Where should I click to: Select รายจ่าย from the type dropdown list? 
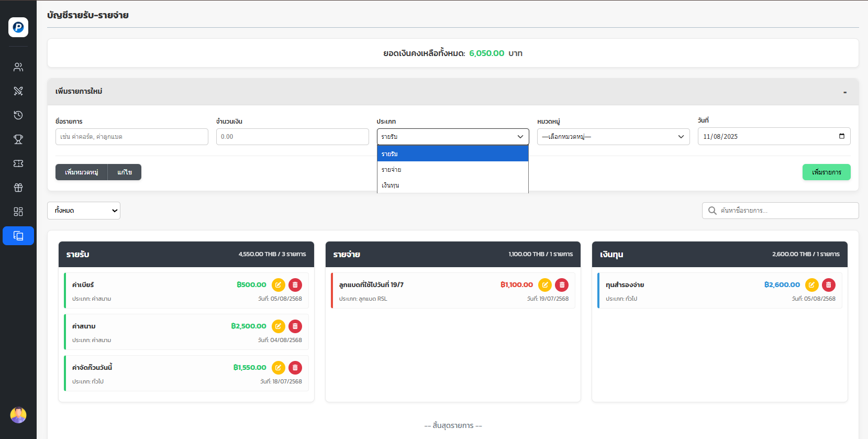452,170
